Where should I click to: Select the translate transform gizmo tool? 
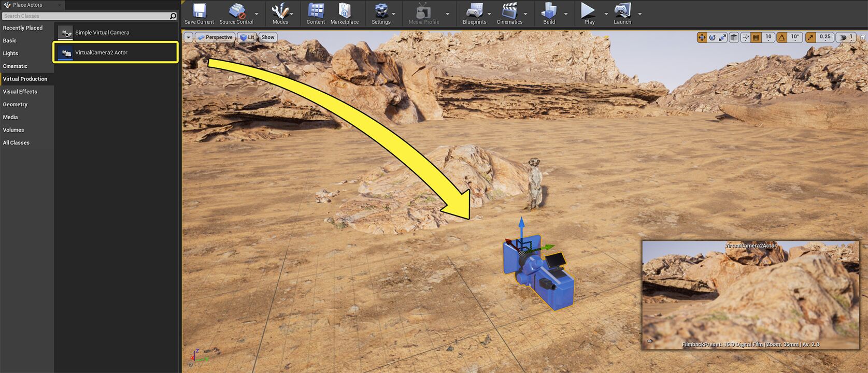(x=702, y=37)
